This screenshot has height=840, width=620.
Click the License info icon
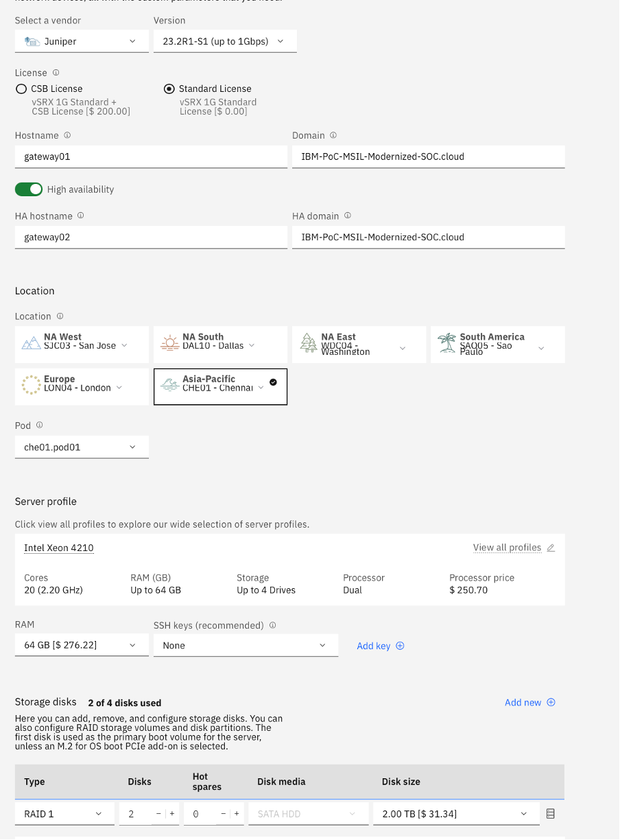tap(56, 73)
